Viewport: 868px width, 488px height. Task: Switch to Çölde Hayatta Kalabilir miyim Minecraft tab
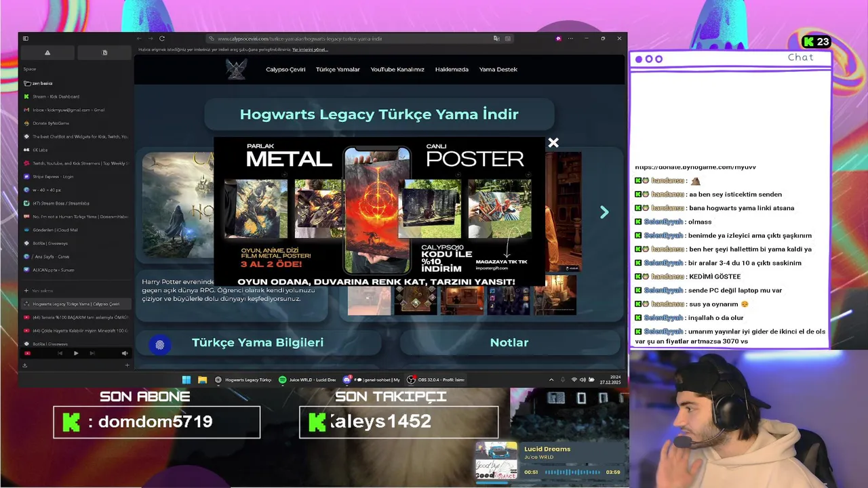[75, 331]
